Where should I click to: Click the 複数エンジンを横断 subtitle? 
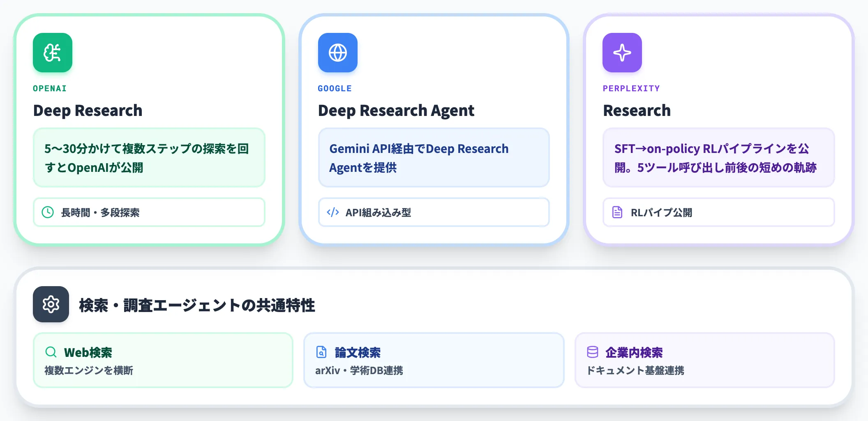click(89, 370)
